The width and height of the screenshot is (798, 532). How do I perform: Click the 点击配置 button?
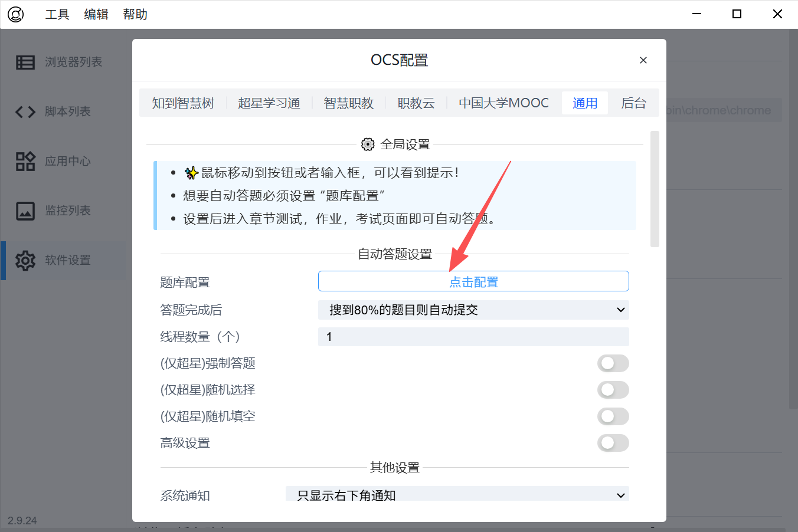[473, 281]
